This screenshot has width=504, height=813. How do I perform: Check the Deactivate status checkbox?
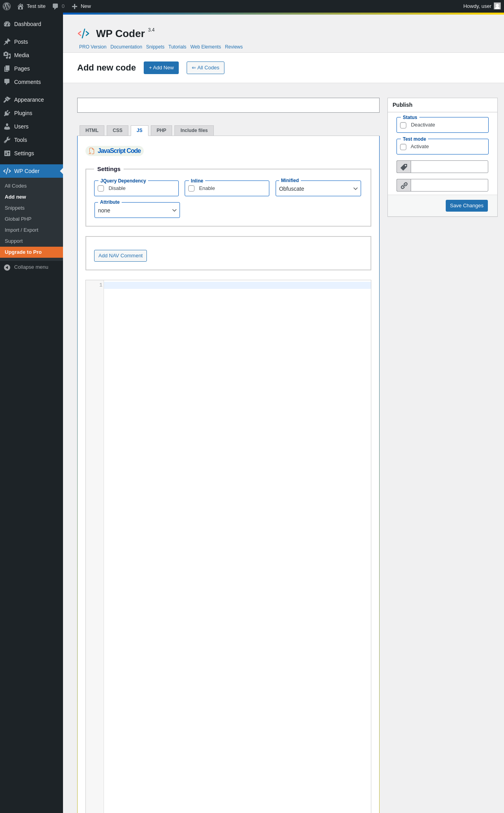click(x=403, y=125)
